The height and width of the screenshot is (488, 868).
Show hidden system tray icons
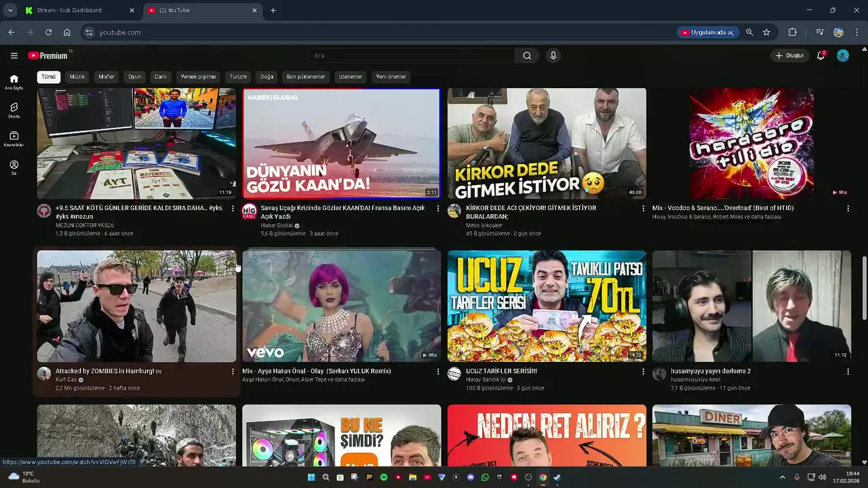[783, 477]
